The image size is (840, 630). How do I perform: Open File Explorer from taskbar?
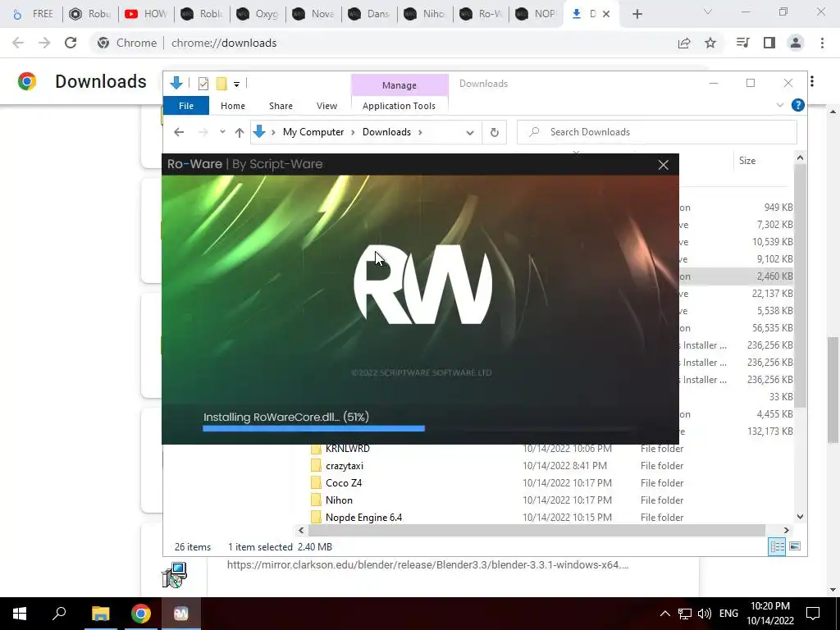(x=100, y=614)
